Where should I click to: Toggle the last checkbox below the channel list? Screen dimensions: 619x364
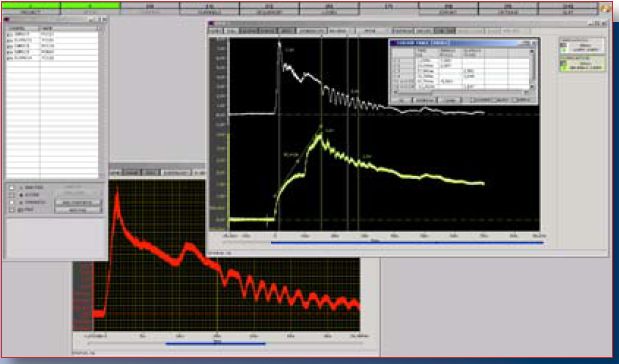tap(11, 210)
